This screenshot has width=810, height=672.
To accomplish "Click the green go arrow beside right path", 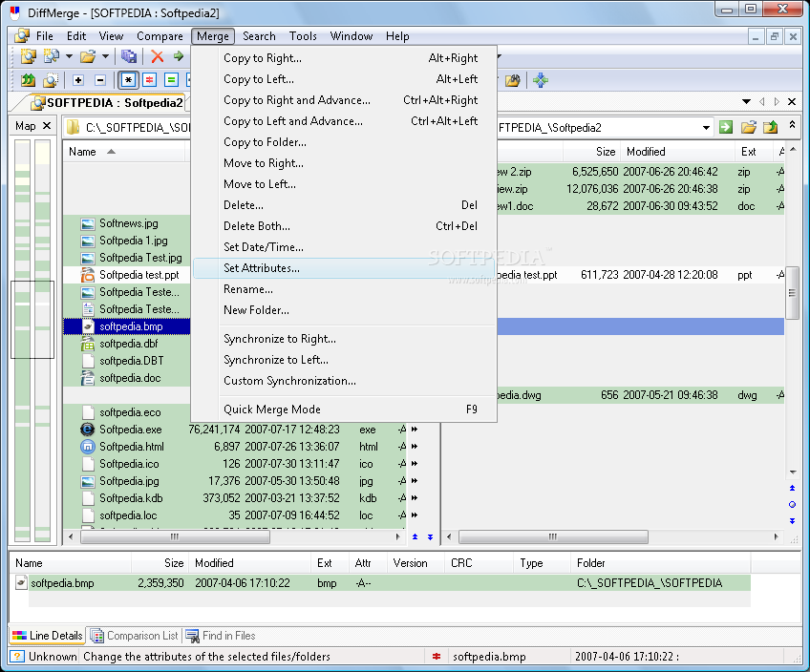I will coord(726,127).
